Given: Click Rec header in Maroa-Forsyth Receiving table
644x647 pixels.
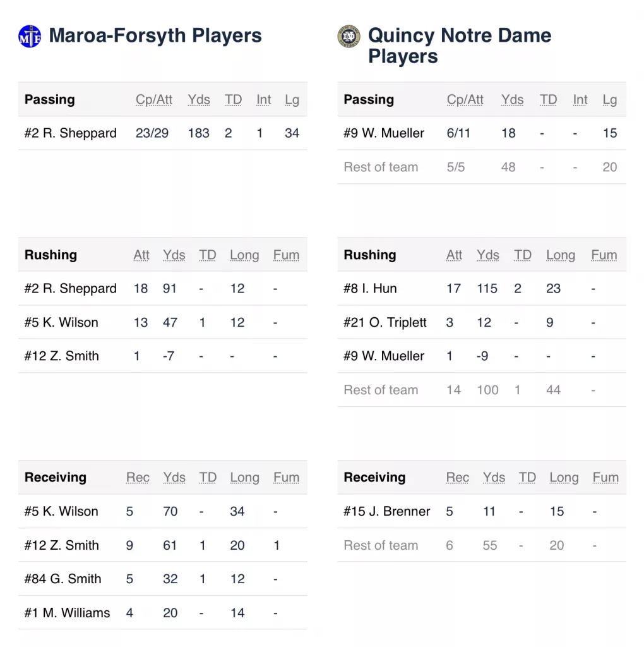Looking at the screenshot, I should pos(138,478).
